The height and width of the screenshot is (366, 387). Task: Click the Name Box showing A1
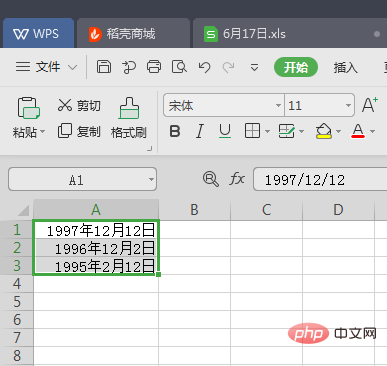pos(82,179)
